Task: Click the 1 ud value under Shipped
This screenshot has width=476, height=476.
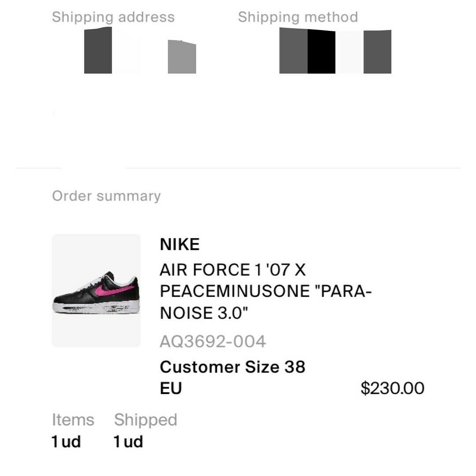Action: 128,442
